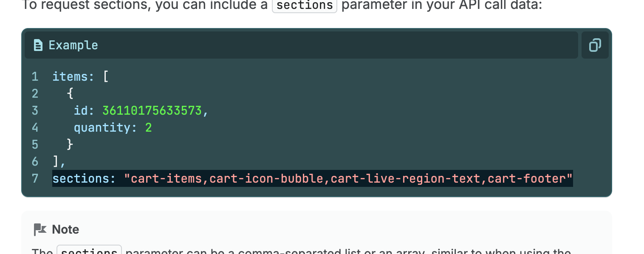Image resolution: width=644 pixels, height=254 pixels.
Task: Click the closing bracket on line 6
Action: [x=56, y=162]
